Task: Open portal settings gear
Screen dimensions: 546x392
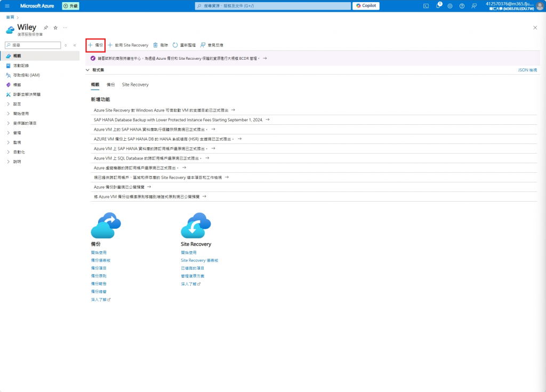Action: tap(450, 6)
